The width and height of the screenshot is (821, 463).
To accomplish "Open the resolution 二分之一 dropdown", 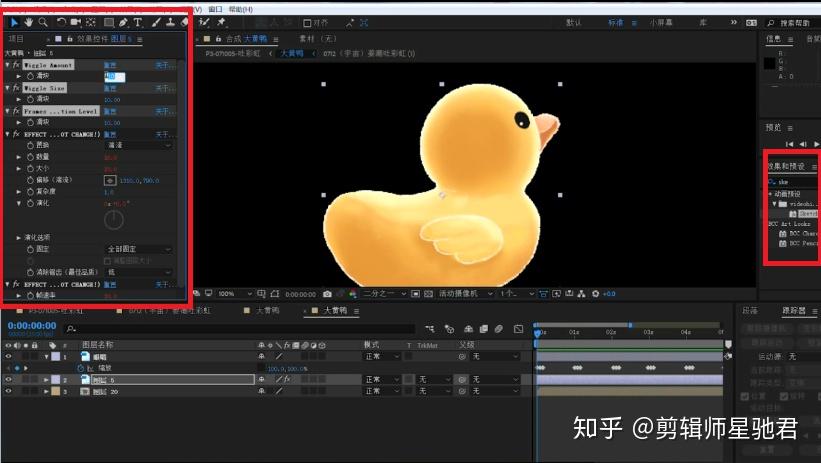I will coord(384,294).
